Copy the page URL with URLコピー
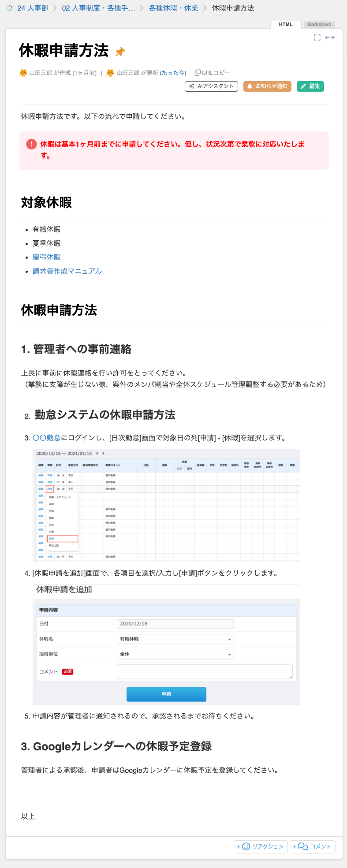This screenshot has width=347, height=868. coord(212,73)
